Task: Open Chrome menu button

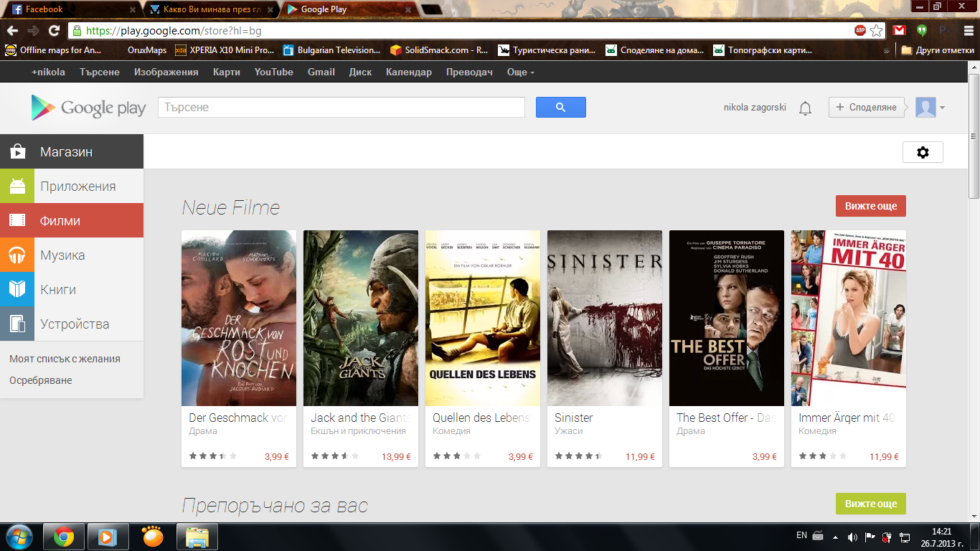Action: click(x=967, y=31)
